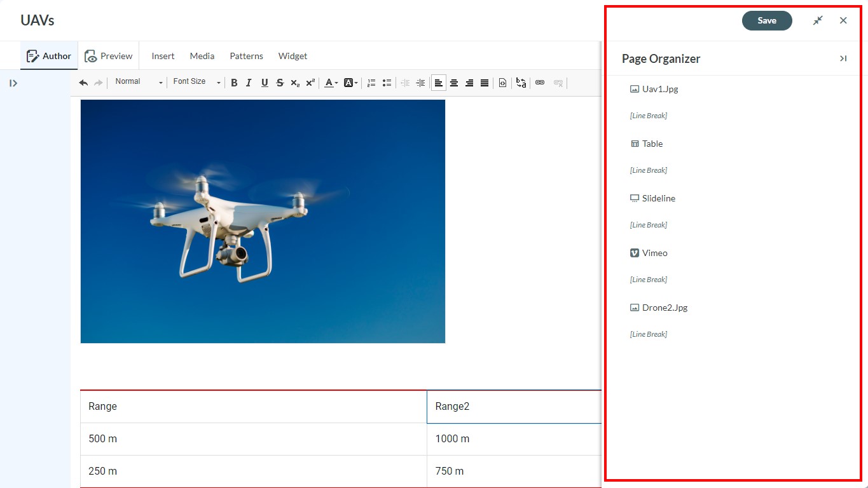Select Drone2.Jpg in Page Organizer

[659, 308]
